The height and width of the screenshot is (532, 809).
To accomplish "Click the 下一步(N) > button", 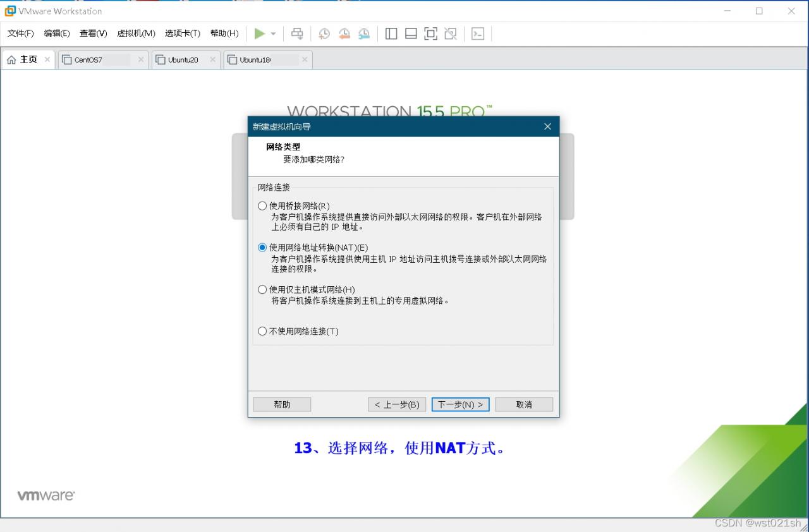I will click(461, 404).
